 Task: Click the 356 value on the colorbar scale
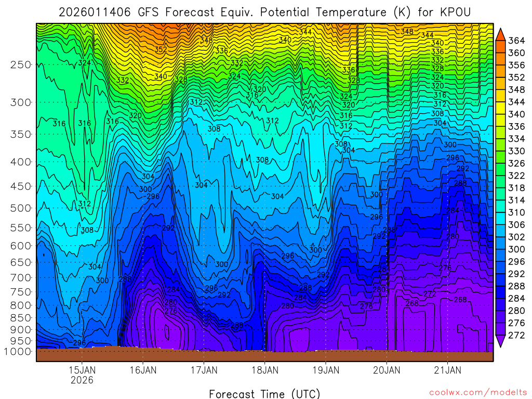coord(516,65)
